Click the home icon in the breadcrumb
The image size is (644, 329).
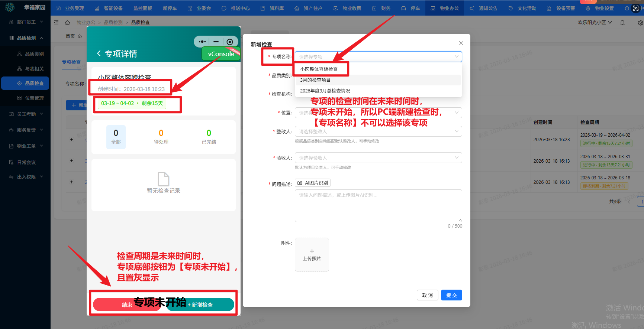coord(67,22)
